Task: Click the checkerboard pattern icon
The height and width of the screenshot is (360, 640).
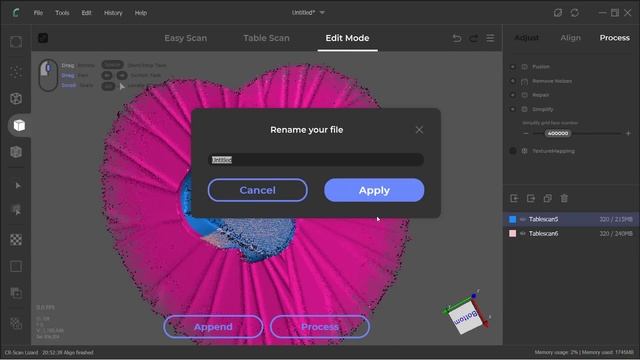Action: [16, 240]
